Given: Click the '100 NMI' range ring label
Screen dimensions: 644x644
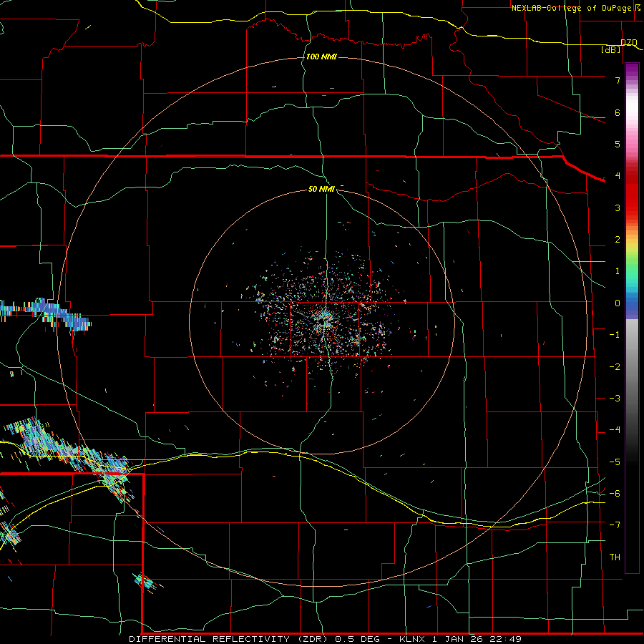Looking at the screenshot, I should pos(321,57).
